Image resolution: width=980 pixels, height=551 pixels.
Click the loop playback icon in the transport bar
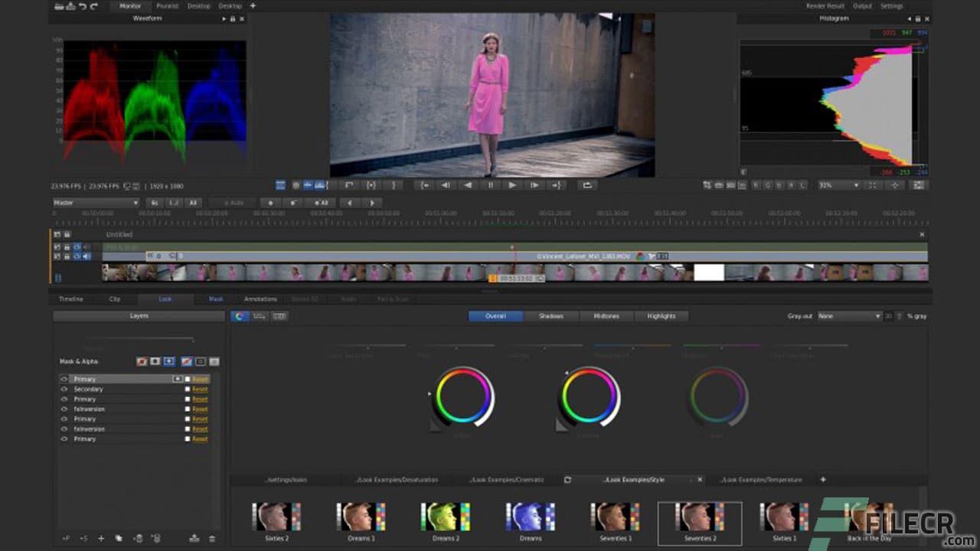tap(588, 184)
